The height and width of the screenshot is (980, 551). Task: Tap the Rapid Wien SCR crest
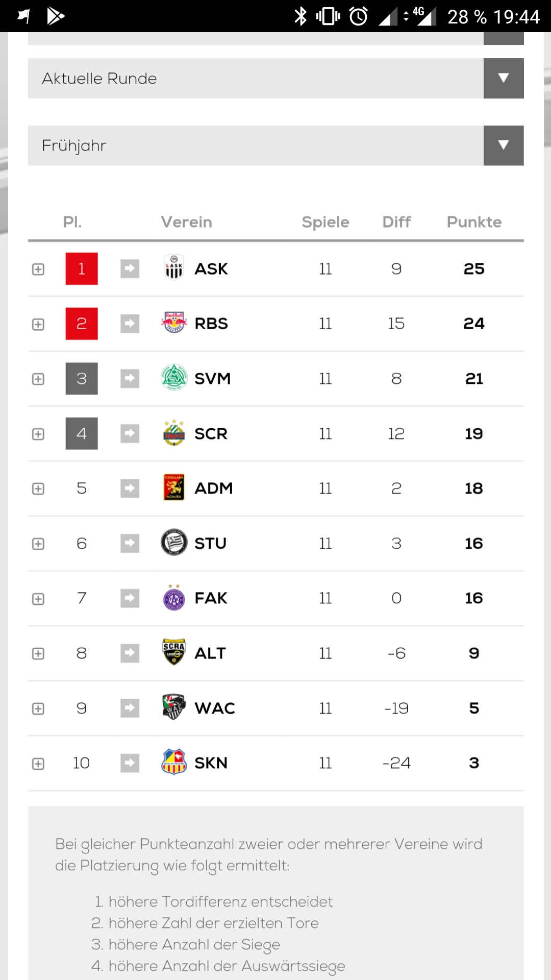pos(174,433)
